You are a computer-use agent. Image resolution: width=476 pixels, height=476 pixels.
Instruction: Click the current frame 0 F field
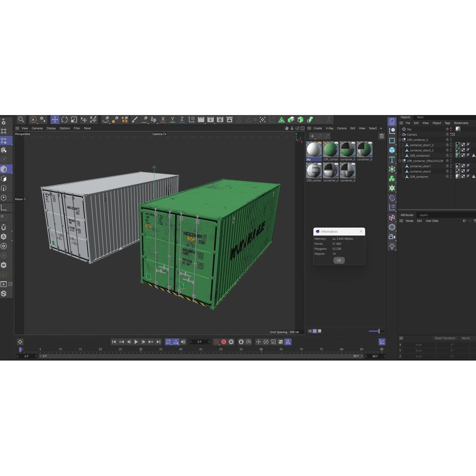coord(200,342)
